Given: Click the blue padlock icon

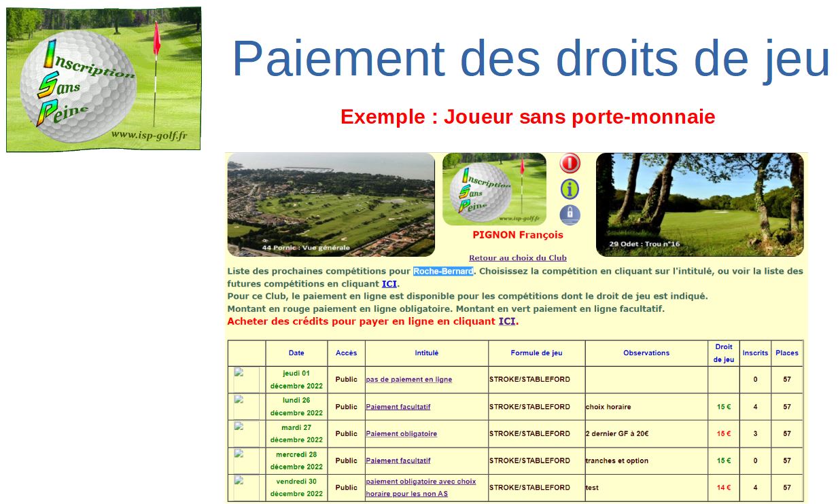Looking at the screenshot, I should [x=570, y=215].
